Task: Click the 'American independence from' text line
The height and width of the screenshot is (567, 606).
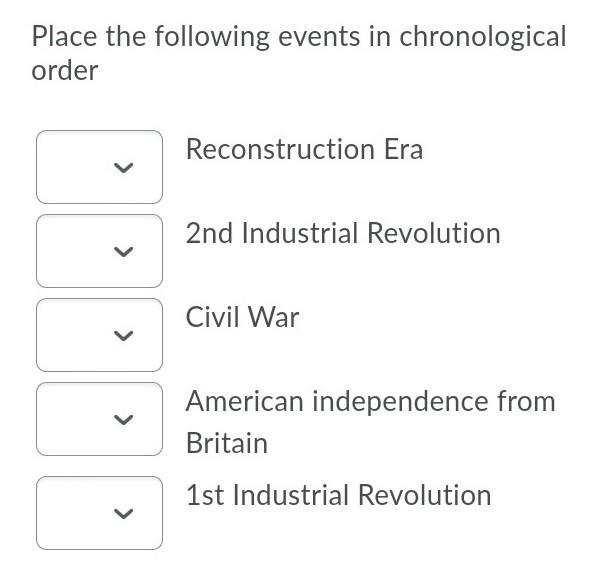Action: 370,402
